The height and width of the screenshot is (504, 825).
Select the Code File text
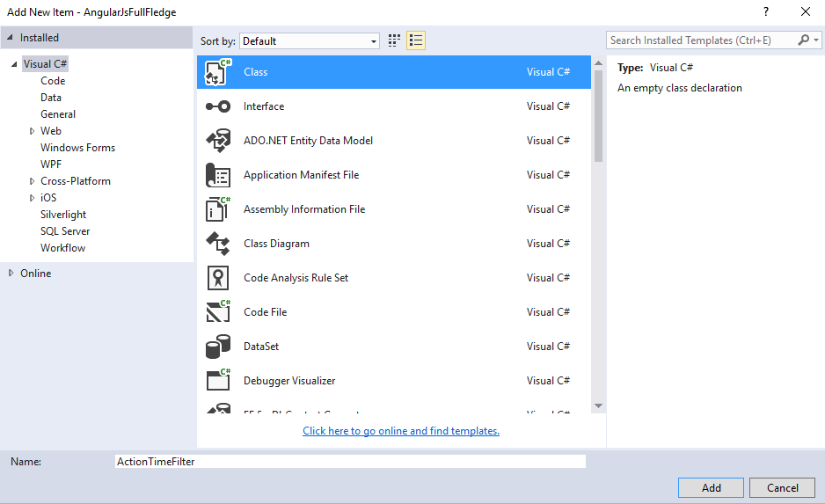pyautogui.click(x=266, y=312)
